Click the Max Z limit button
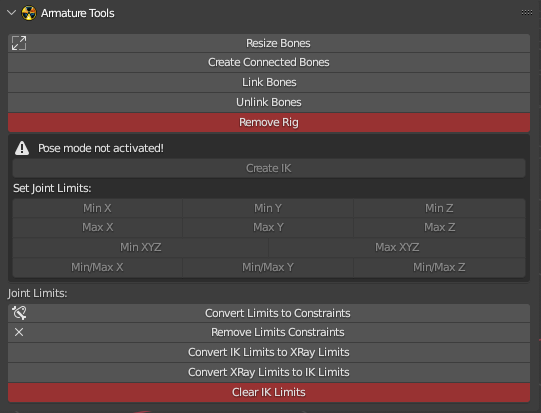The height and width of the screenshot is (413, 541). (440, 227)
